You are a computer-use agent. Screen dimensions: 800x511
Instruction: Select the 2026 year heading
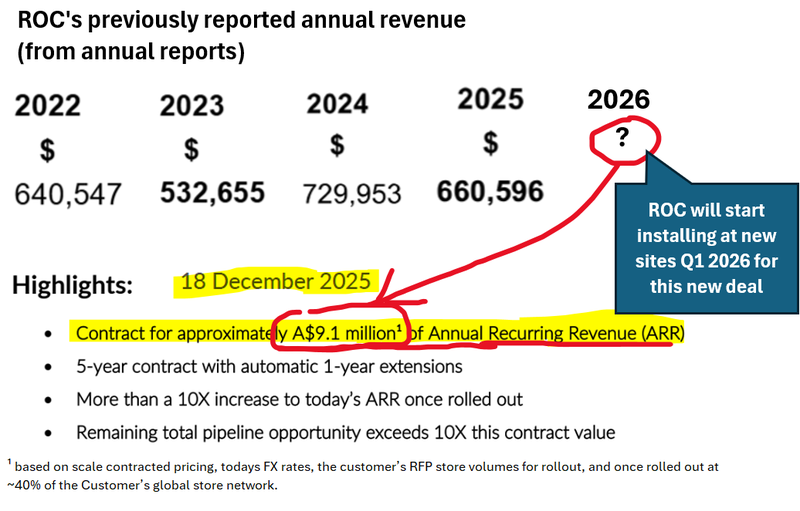point(618,99)
